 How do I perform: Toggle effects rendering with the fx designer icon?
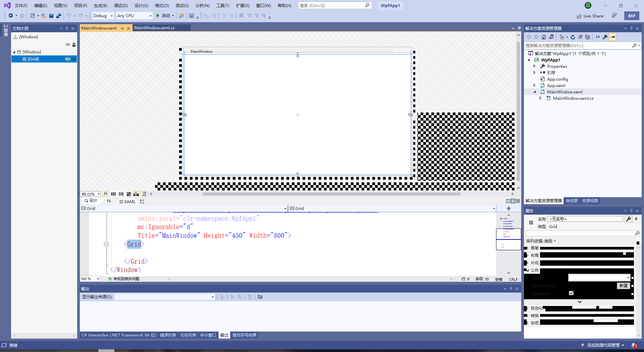point(105,194)
